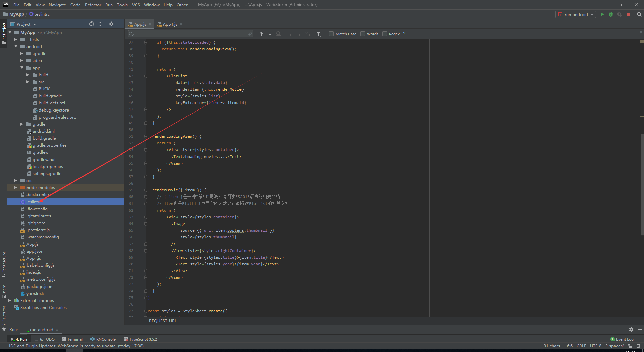Change UTF-8 file encoding
Image resolution: width=644 pixels, height=352 pixels.
pos(596,346)
